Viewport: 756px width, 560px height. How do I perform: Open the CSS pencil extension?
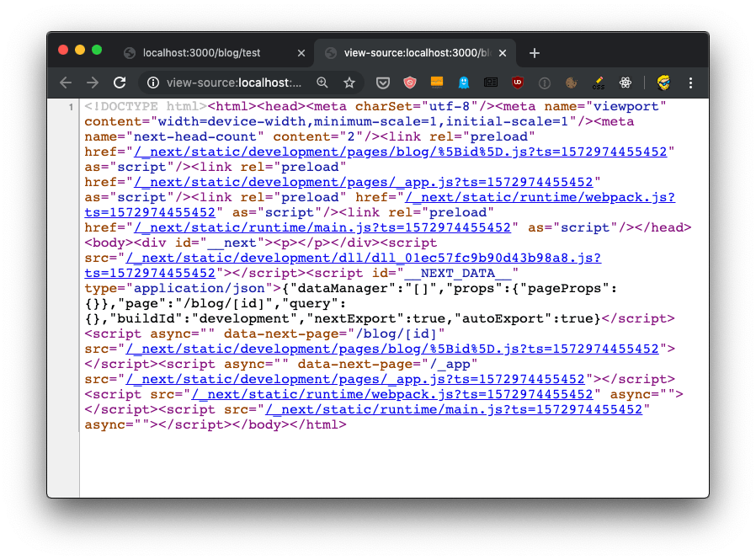click(598, 83)
